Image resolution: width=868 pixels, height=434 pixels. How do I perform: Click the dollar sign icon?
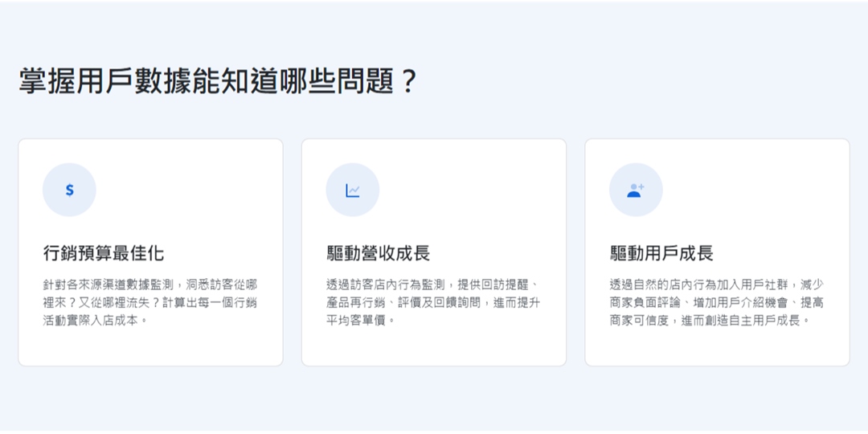pos(69,190)
